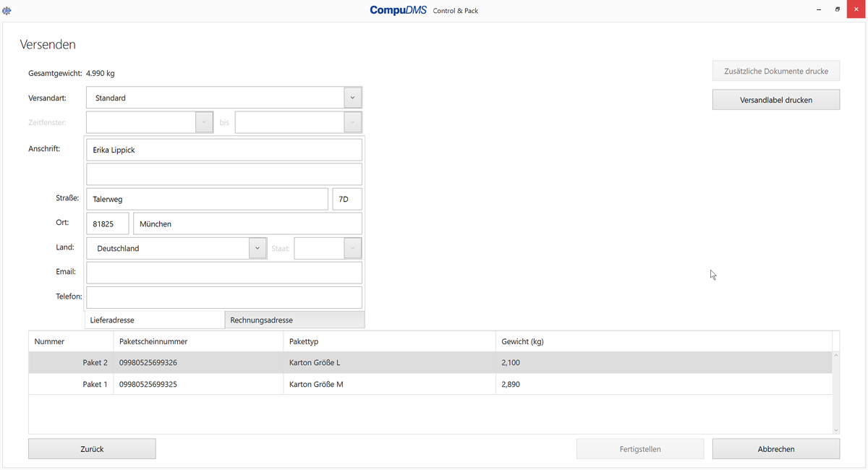Minimize the CompuDMS window
Screen dimensions: 868x470
pos(819,10)
